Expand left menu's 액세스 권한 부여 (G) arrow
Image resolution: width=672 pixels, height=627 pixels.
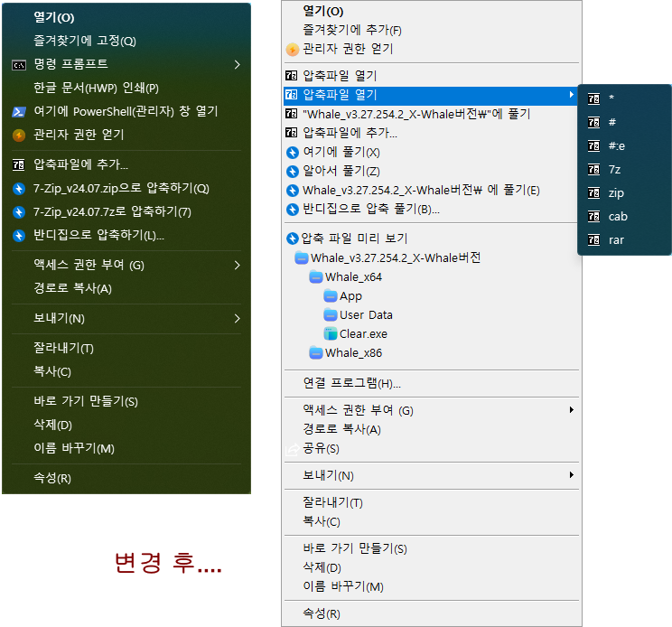[x=237, y=266]
